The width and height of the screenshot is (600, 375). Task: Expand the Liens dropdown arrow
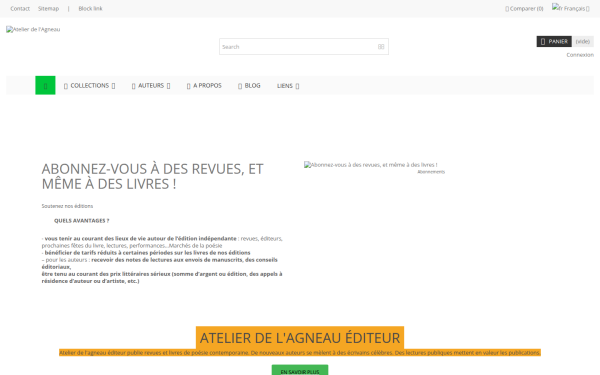tap(297, 86)
